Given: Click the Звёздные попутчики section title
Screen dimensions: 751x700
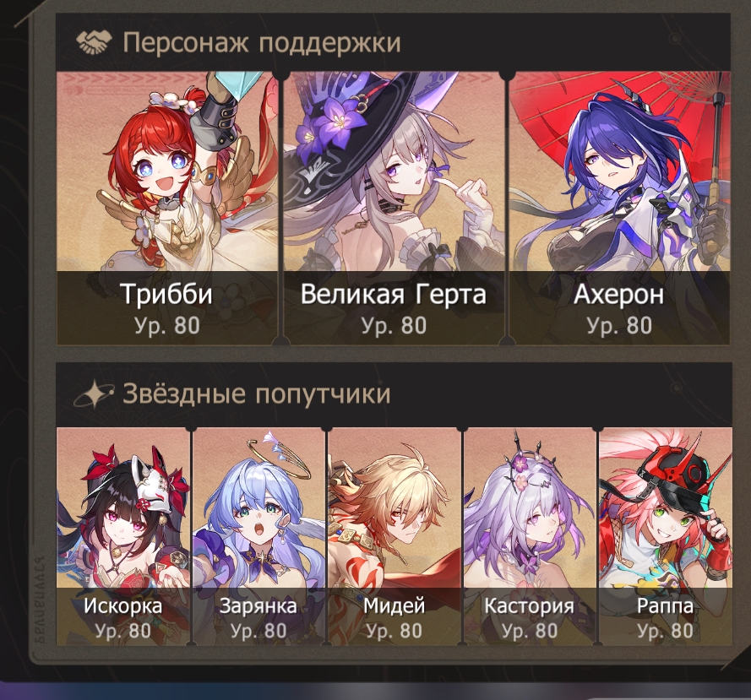Looking at the screenshot, I should [x=257, y=394].
